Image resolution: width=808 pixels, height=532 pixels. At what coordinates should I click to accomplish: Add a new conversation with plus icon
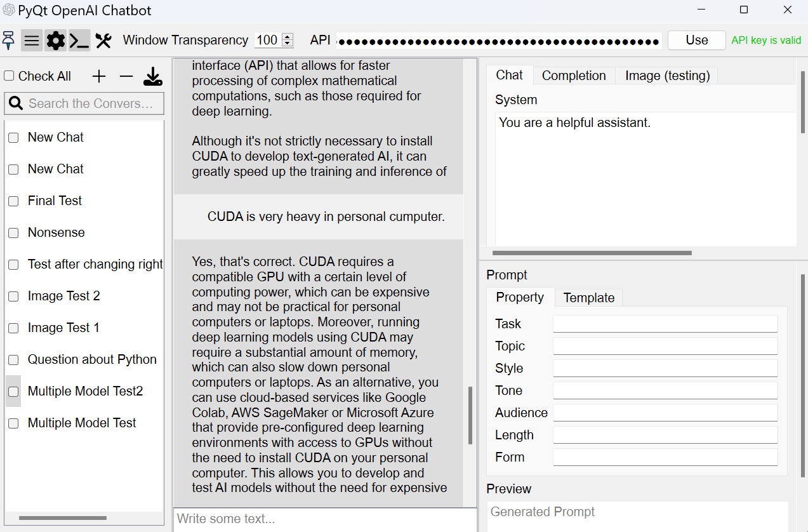point(99,77)
